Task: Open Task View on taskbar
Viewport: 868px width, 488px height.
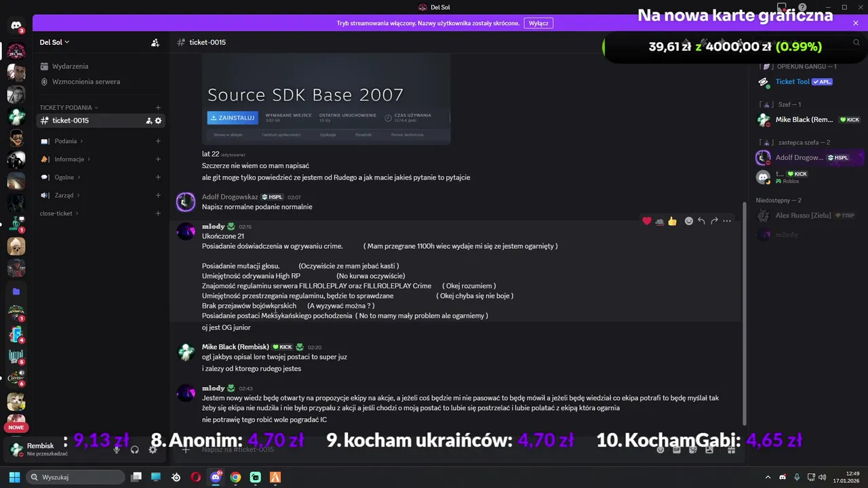Action: pyautogui.click(x=136, y=477)
